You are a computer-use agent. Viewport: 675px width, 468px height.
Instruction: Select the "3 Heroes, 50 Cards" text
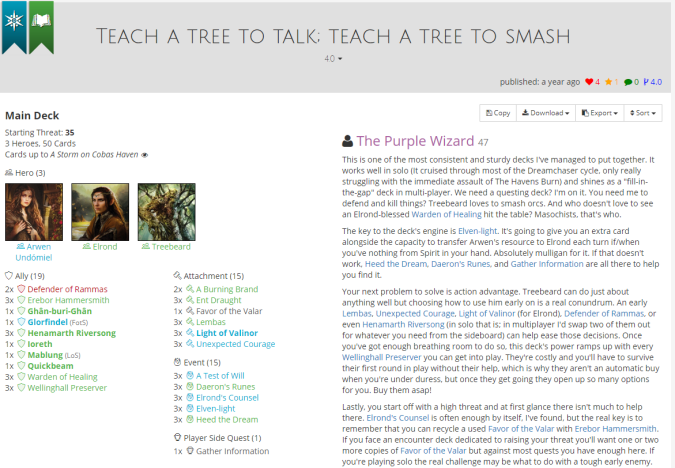40,143
